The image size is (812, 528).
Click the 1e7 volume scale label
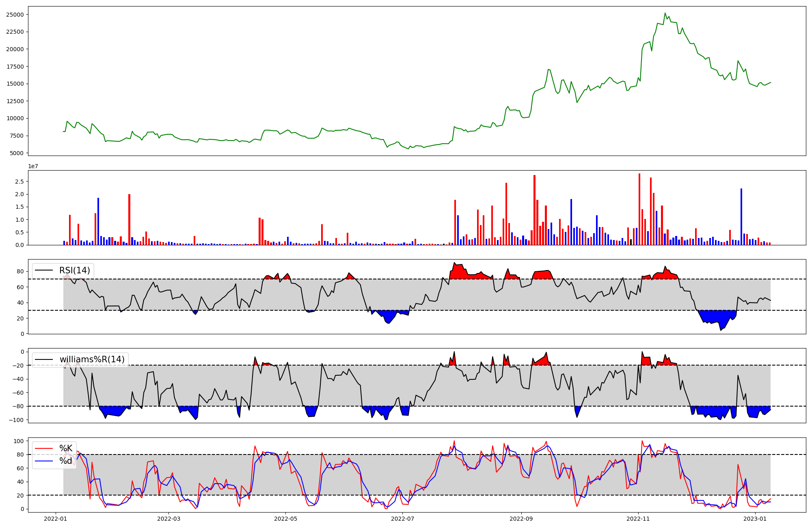pos(33,166)
